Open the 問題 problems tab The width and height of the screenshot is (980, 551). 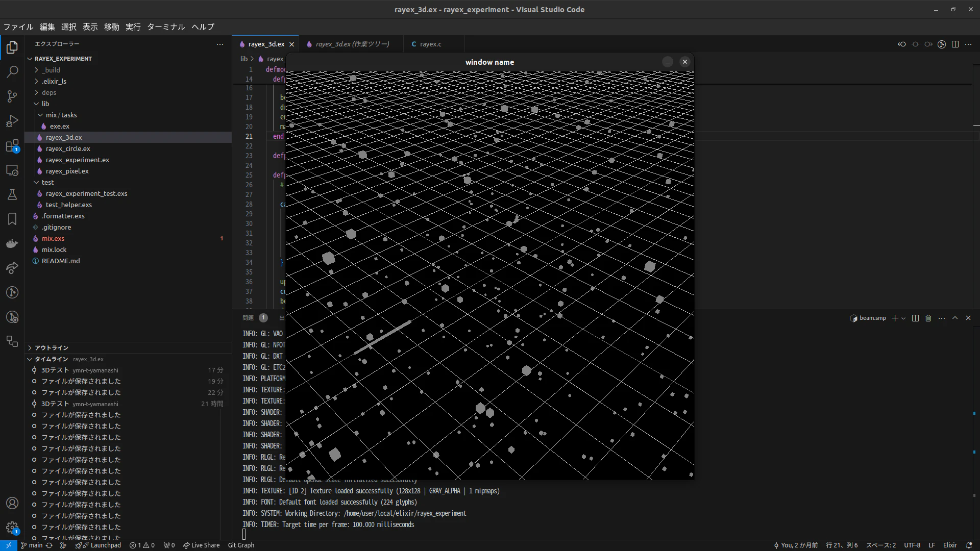248,318
